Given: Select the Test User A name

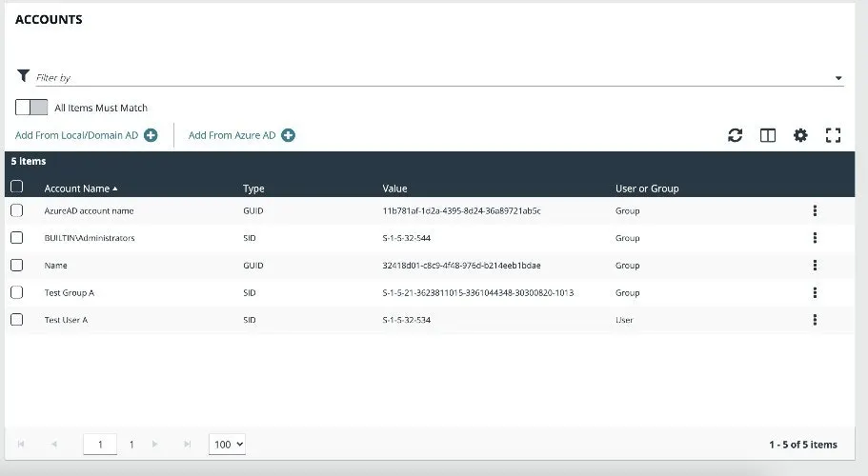Looking at the screenshot, I should pyautogui.click(x=66, y=320).
